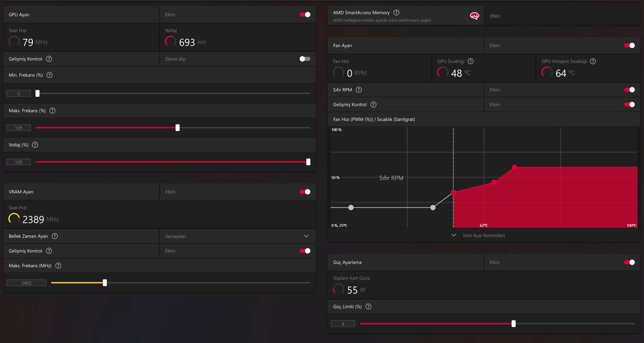Click help icon beside GPU Hotspot Sıcaklığı
This screenshot has width=644, height=343.
pos(593,61)
